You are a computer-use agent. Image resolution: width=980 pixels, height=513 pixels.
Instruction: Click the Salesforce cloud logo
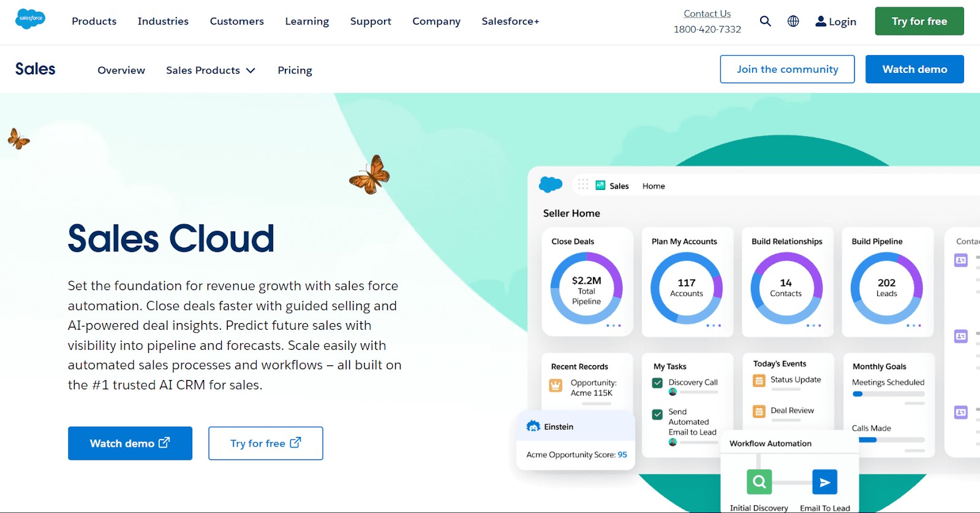coord(30,19)
